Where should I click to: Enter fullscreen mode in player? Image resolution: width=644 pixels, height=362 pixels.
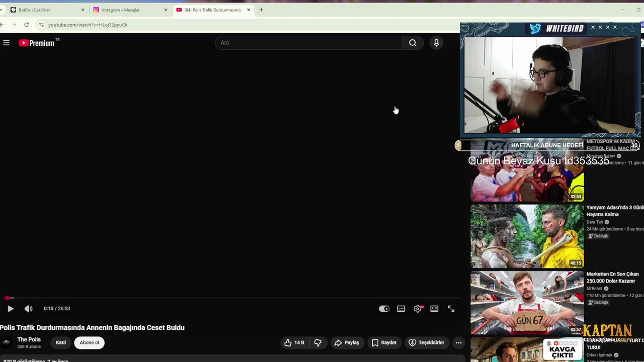pos(451,309)
